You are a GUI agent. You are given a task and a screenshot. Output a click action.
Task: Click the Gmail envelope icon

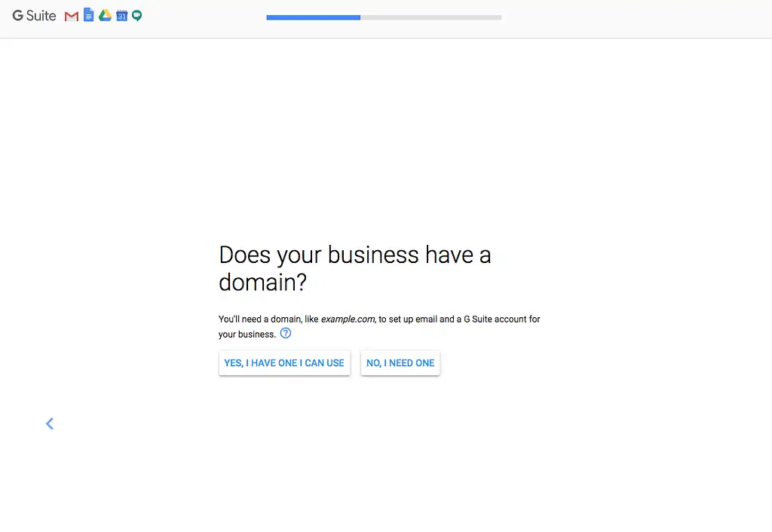point(72,16)
